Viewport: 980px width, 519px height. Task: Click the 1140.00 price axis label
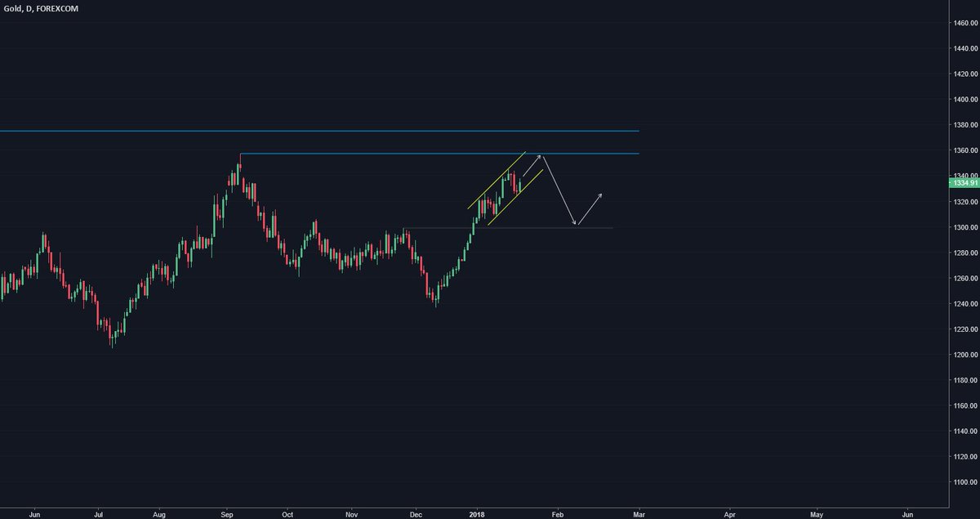click(964, 431)
